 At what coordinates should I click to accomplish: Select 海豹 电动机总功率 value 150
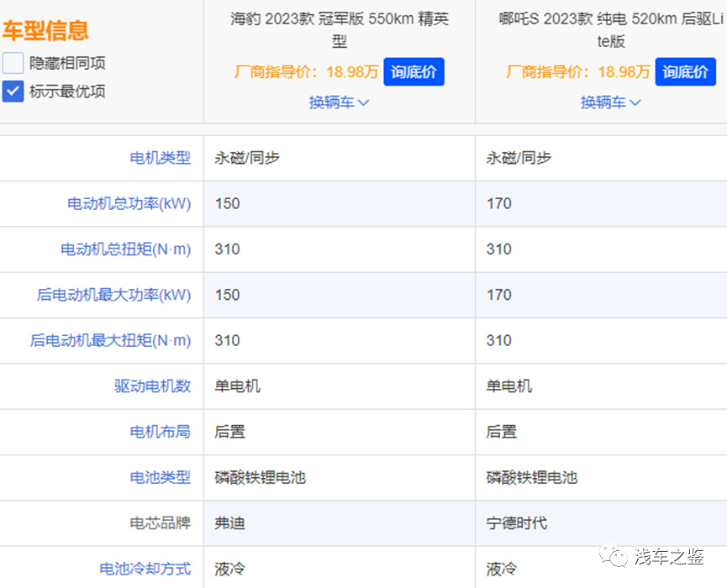(227, 203)
